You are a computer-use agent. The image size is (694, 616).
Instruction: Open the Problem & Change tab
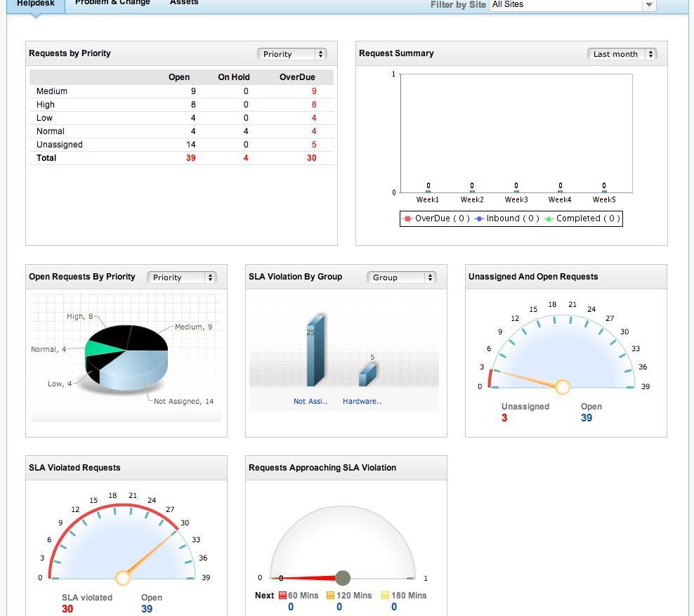(x=112, y=3)
